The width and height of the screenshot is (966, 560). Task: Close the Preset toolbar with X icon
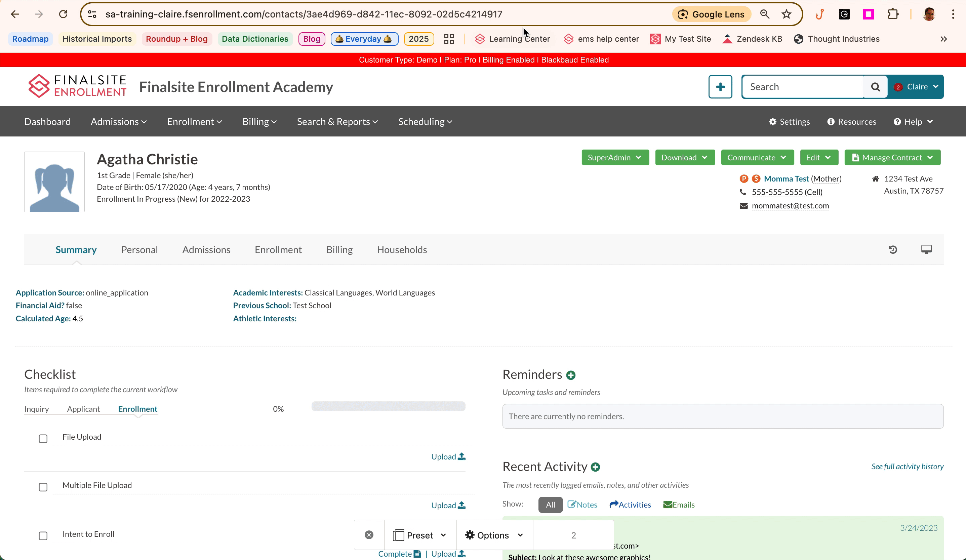[369, 535]
